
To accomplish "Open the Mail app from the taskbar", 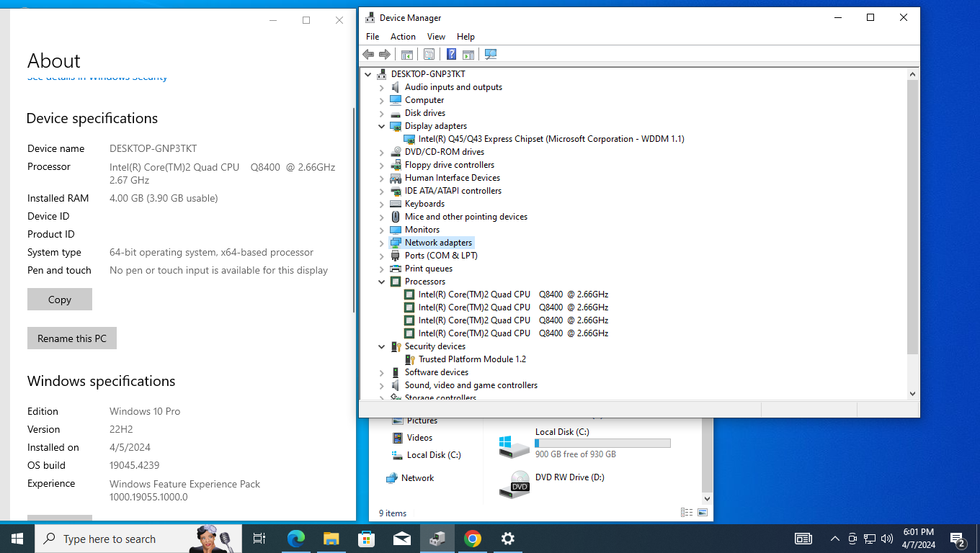I will coord(402,539).
